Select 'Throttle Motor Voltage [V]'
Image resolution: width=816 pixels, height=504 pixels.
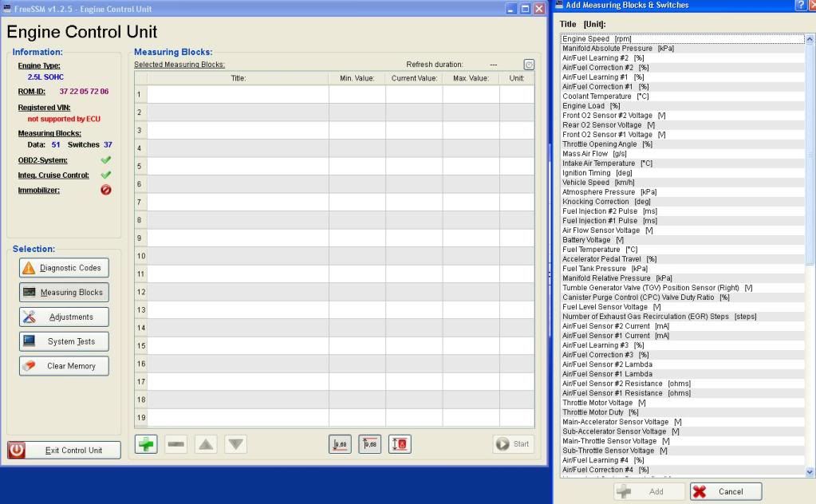point(682,403)
